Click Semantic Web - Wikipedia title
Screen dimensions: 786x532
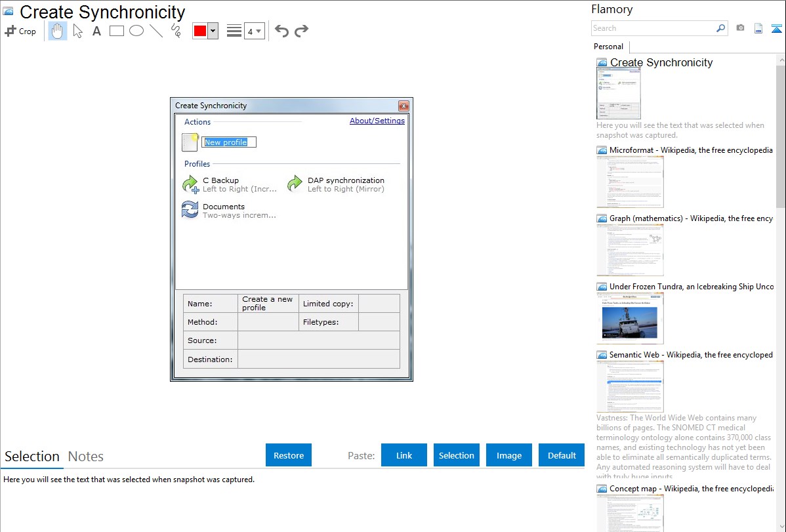click(691, 354)
